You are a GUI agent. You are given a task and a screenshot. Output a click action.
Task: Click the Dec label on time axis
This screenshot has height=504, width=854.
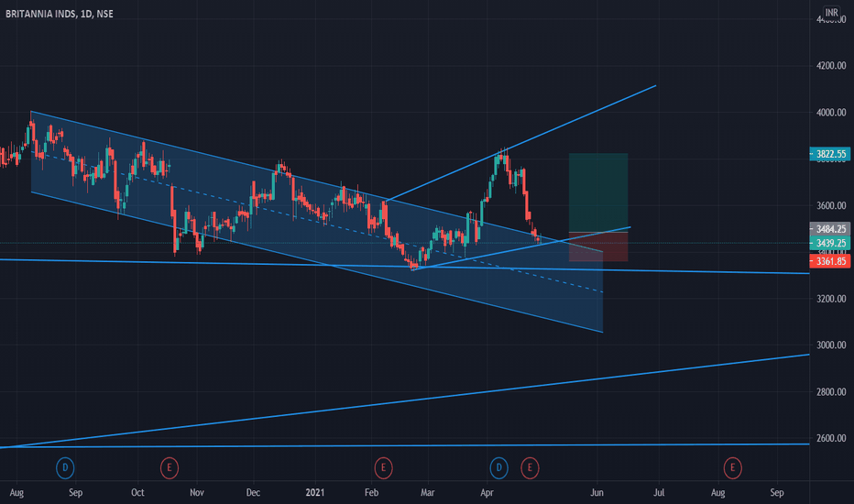pyautogui.click(x=253, y=493)
